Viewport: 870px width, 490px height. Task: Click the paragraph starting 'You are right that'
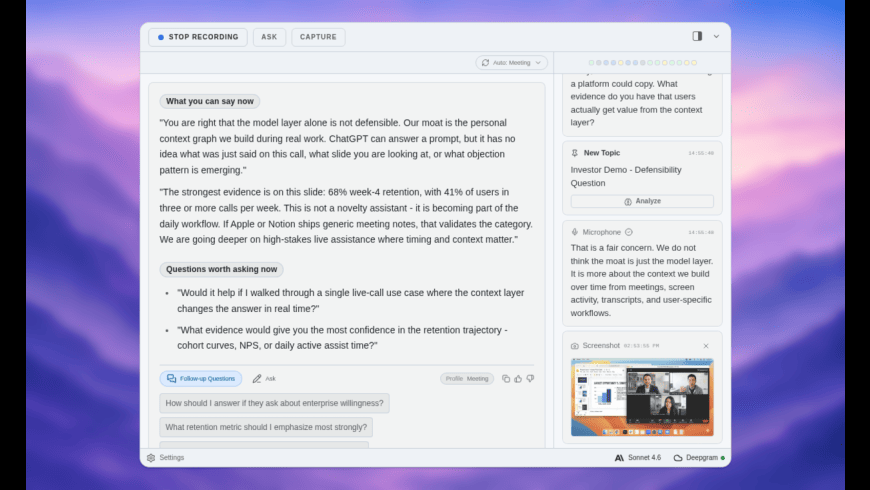point(338,147)
